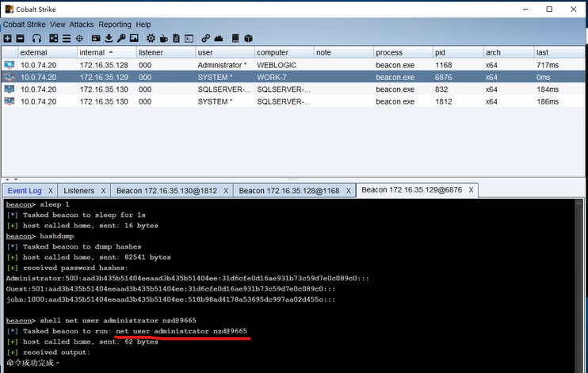Image resolution: width=588 pixels, height=373 pixels.
Task: Click the host a file chain-link icon
Action: pyautogui.click(x=205, y=38)
